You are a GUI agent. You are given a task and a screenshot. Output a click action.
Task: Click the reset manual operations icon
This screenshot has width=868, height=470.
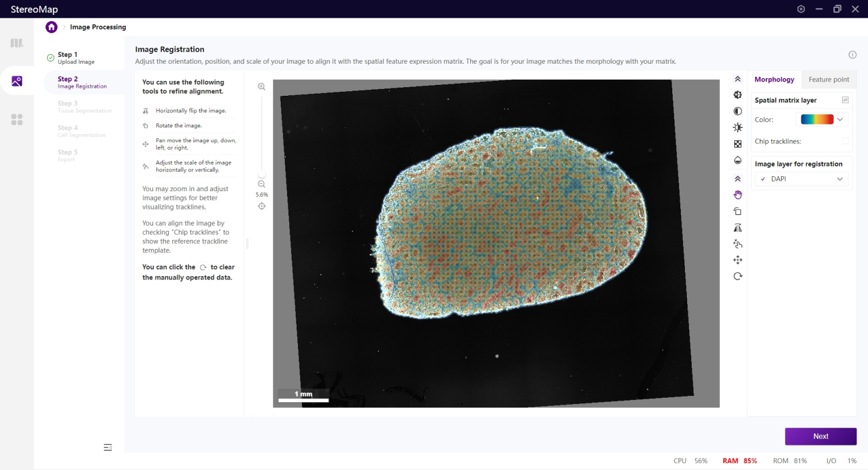pyautogui.click(x=738, y=276)
